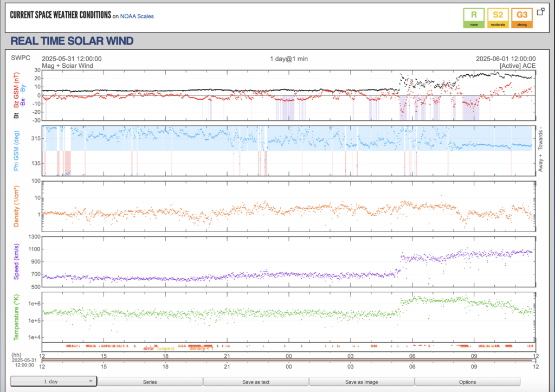Image resolution: width=555 pixels, height=392 pixels.
Task: Click the Speed (km/s) axis label
Action: [x=16, y=262]
